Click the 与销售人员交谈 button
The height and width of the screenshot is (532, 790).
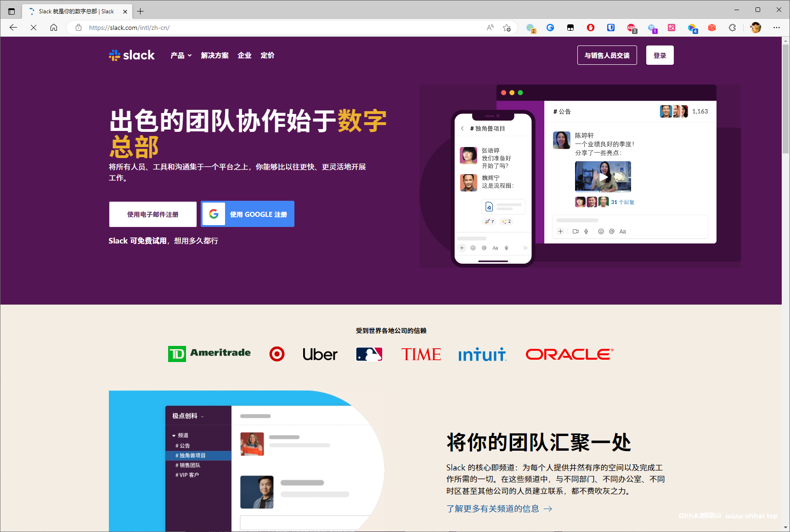(x=607, y=55)
